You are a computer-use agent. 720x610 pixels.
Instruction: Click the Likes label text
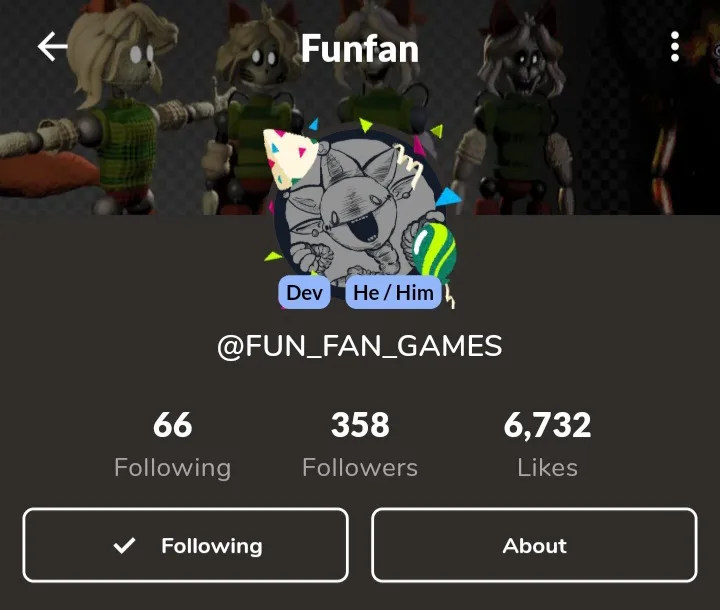[547, 468]
